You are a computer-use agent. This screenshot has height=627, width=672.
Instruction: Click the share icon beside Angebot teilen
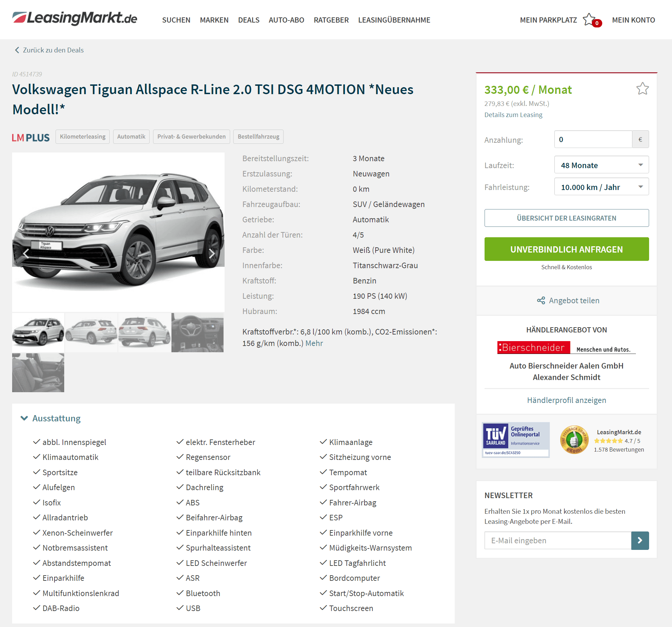click(541, 300)
